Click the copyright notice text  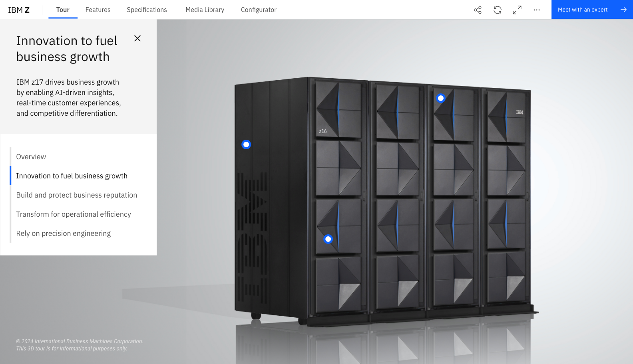[80, 345]
